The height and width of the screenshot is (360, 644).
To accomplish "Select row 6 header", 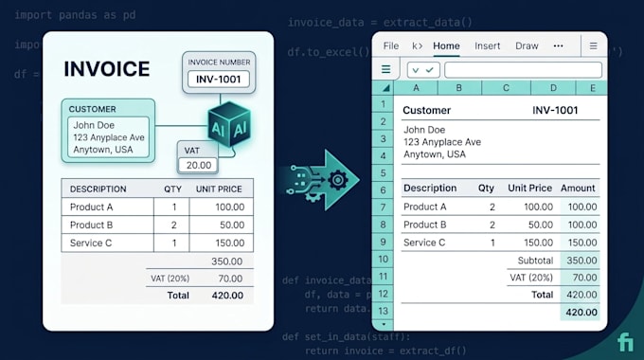I will 383,190.
